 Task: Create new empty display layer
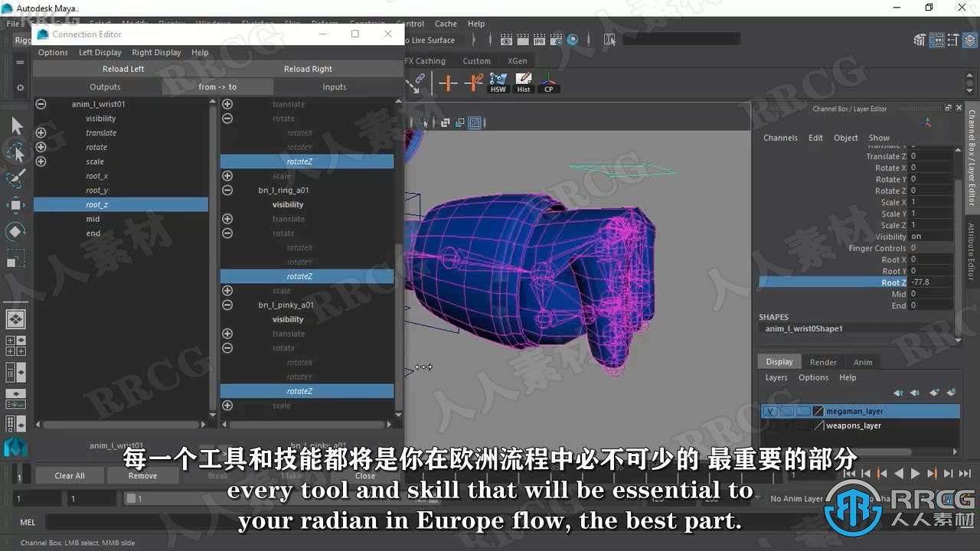pyautogui.click(x=934, y=393)
